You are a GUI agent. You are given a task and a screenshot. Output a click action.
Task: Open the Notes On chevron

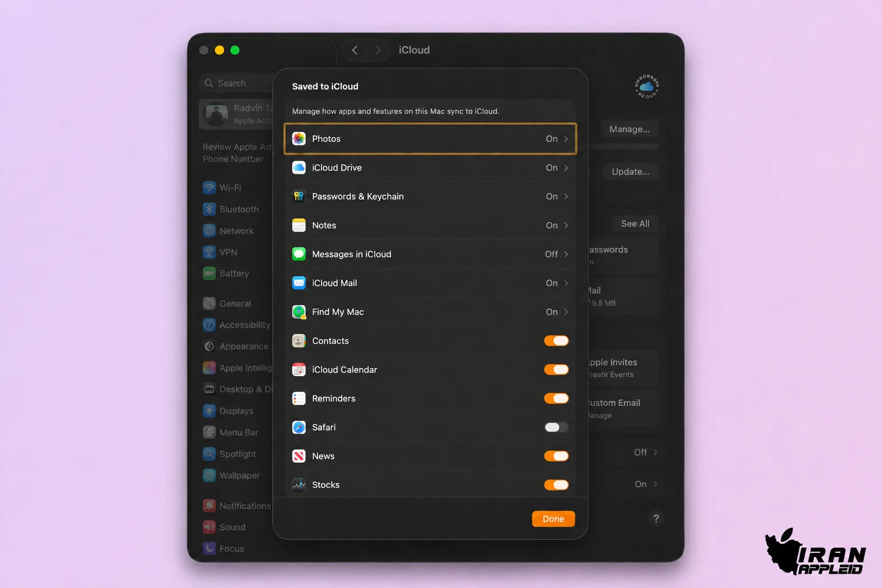[x=566, y=225]
